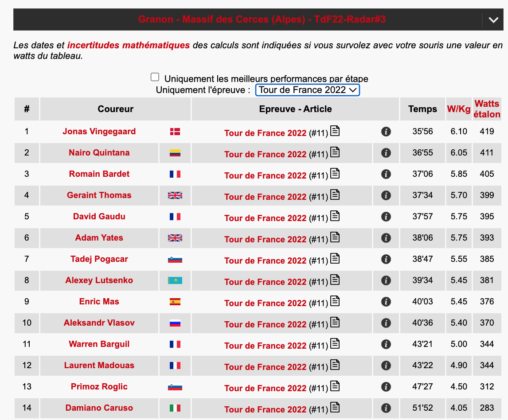The width and height of the screenshot is (508, 420).
Task: Open article document icon in Aleksandr Vlasov row
Action: coord(335,322)
